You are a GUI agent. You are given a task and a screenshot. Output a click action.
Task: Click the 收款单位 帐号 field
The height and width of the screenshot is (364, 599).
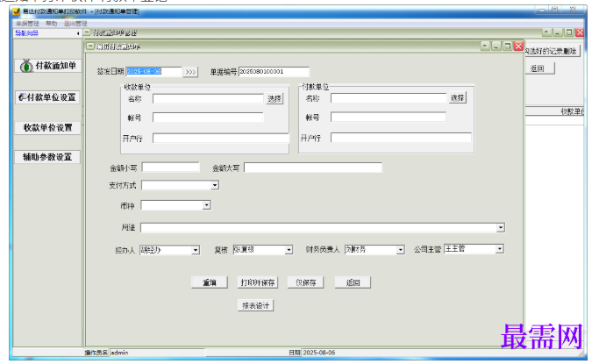coord(208,118)
